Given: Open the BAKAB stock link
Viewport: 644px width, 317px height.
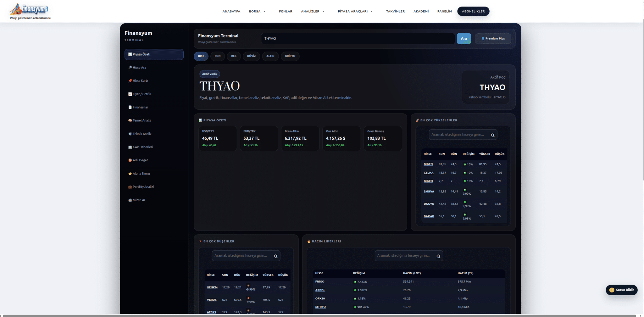Looking at the screenshot, I should (429, 216).
